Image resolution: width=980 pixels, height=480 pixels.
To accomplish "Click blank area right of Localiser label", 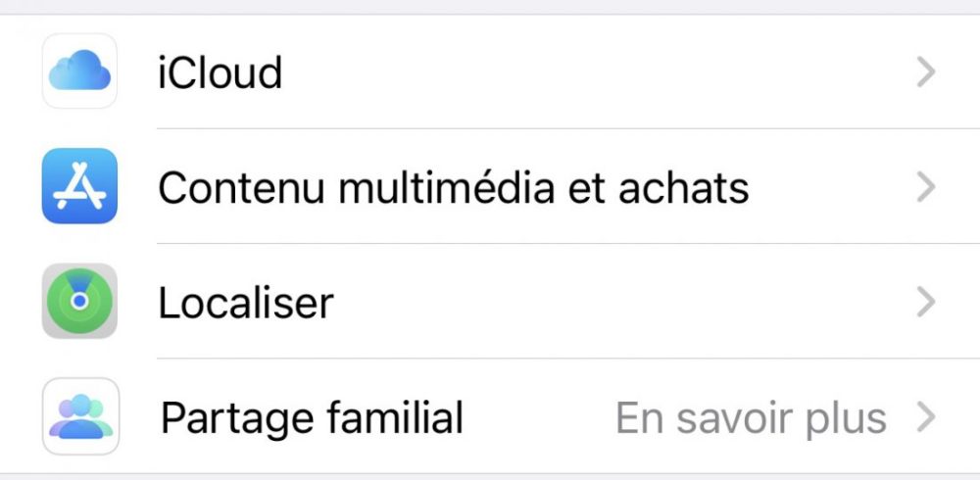I will click(x=608, y=303).
